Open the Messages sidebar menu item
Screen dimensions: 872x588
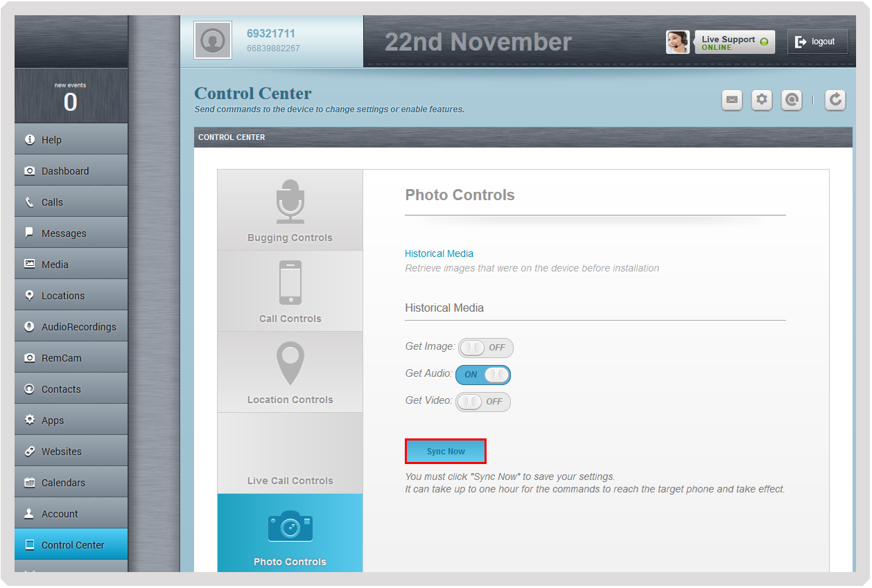71,233
